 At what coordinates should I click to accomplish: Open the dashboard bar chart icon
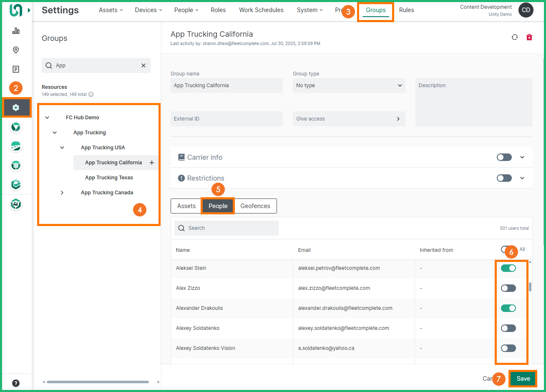click(16, 31)
